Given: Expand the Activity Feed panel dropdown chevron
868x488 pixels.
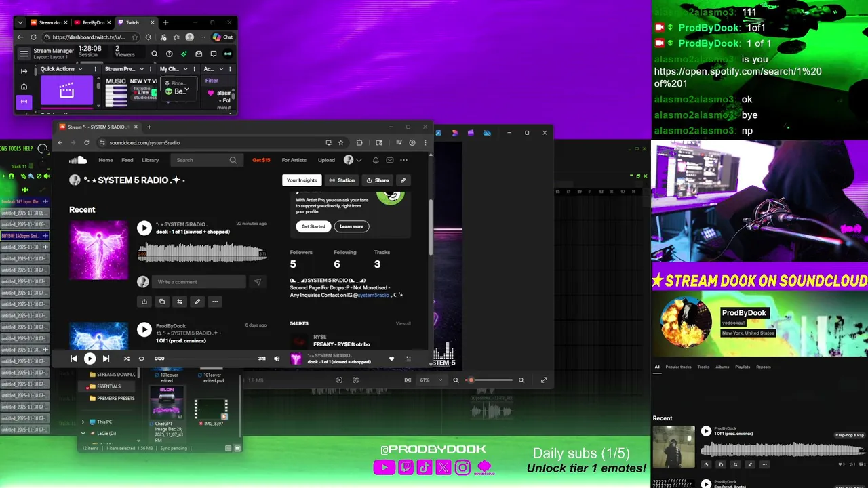Looking at the screenshot, I should point(220,69).
